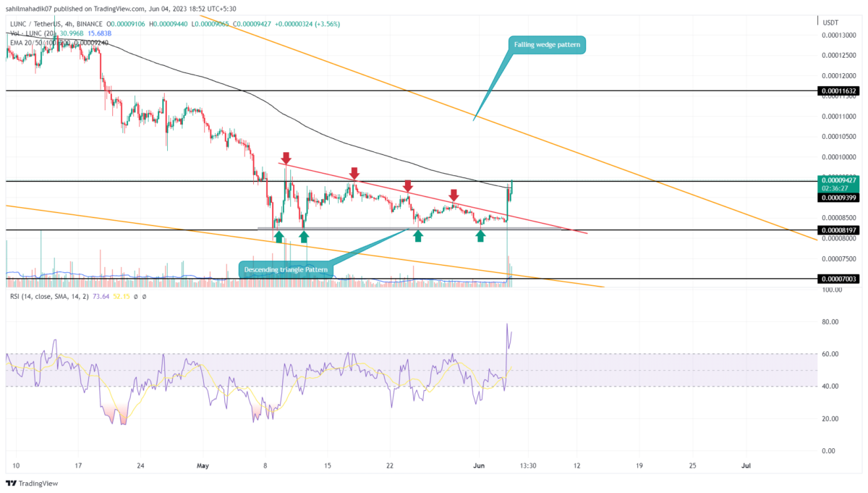Click the Descending triangle Pattern callout label
The width and height of the screenshot is (868, 493).
click(x=286, y=269)
